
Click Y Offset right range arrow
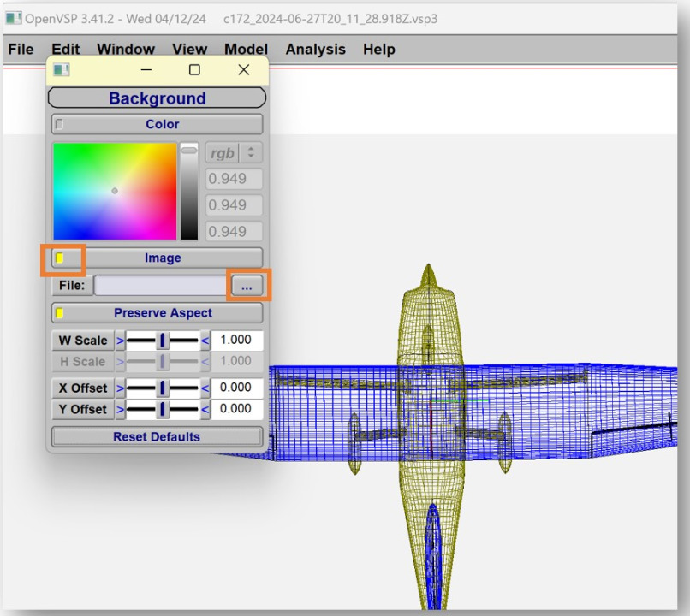click(x=205, y=409)
